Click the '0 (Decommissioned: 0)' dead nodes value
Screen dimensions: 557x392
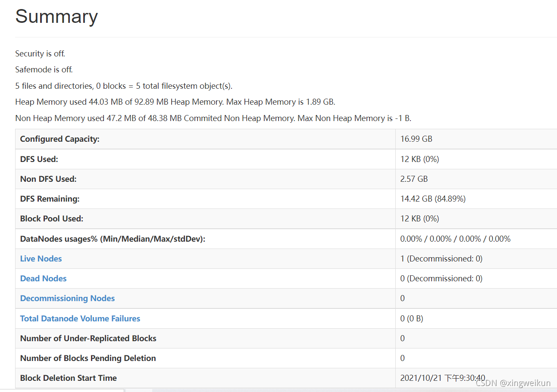click(441, 279)
